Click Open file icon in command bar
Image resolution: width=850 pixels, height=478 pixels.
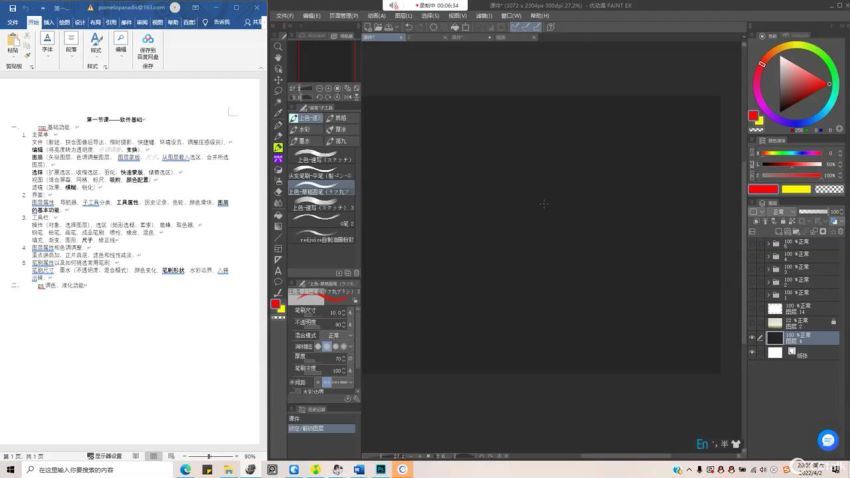pos(378,27)
